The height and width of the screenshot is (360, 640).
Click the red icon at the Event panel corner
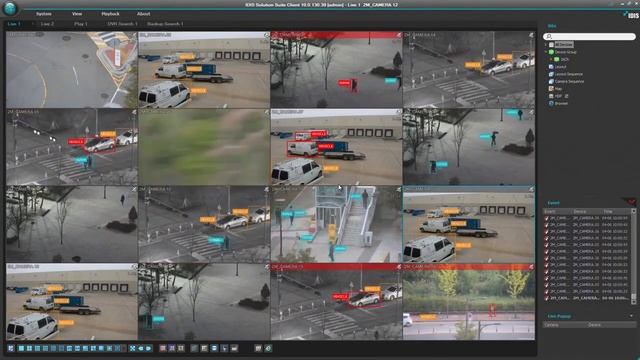click(x=631, y=202)
